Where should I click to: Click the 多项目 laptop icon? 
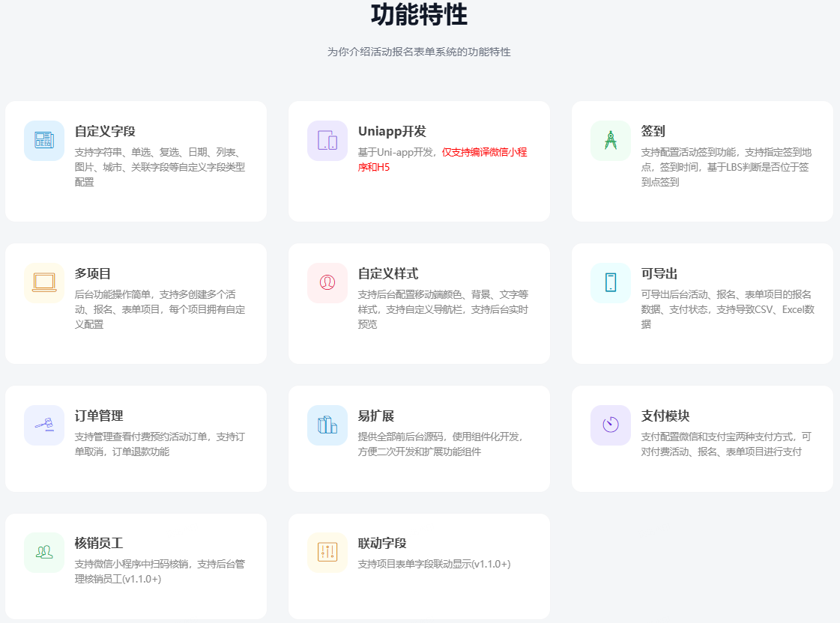[x=43, y=283]
